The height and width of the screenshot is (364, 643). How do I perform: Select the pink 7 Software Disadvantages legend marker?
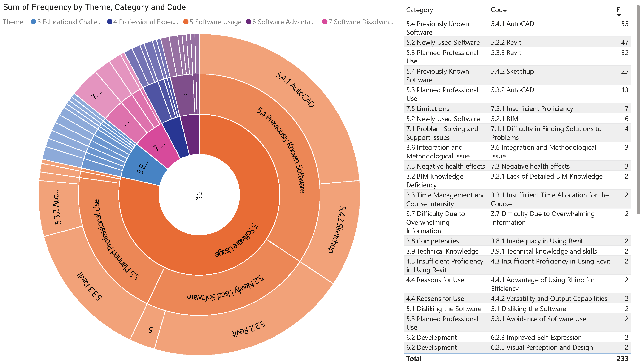[325, 22]
